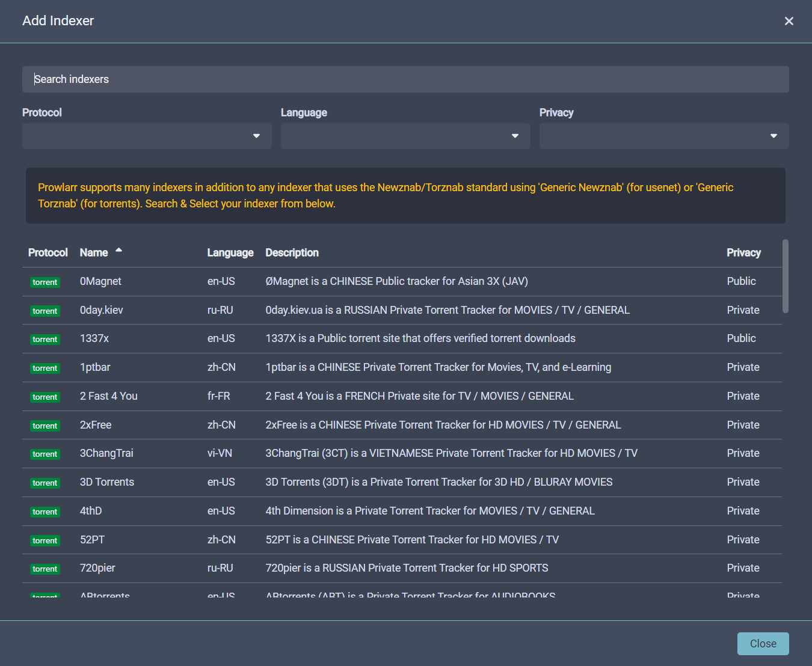Choose the 1ptbar indexer row
This screenshot has height=666, width=812.
pos(95,367)
